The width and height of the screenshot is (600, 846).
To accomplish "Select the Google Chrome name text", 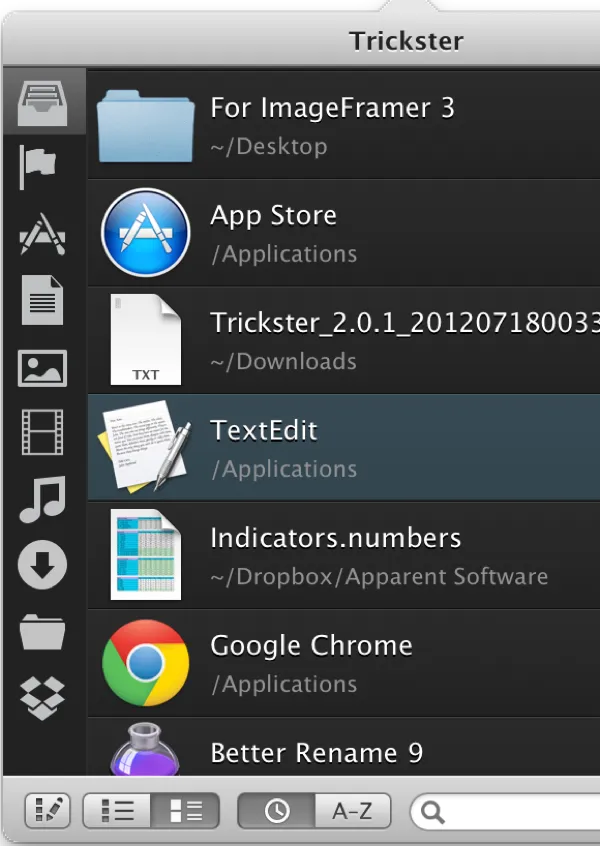I will (x=311, y=646).
